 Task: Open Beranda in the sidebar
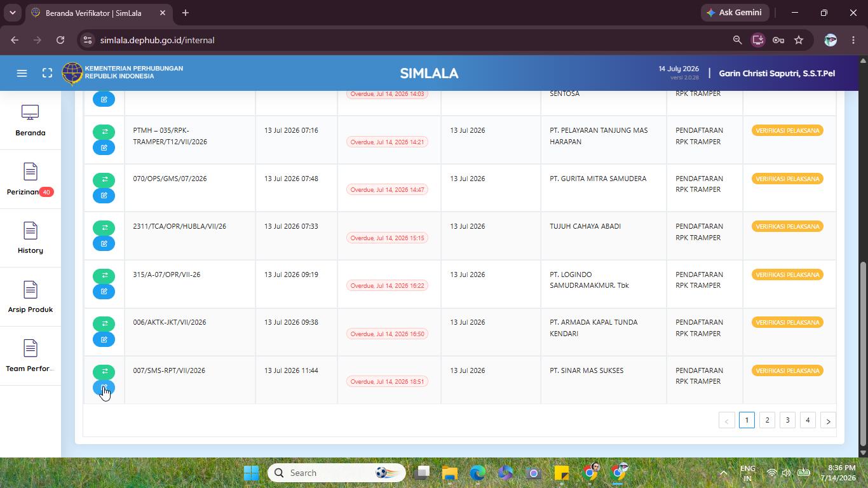coord(30,121)
